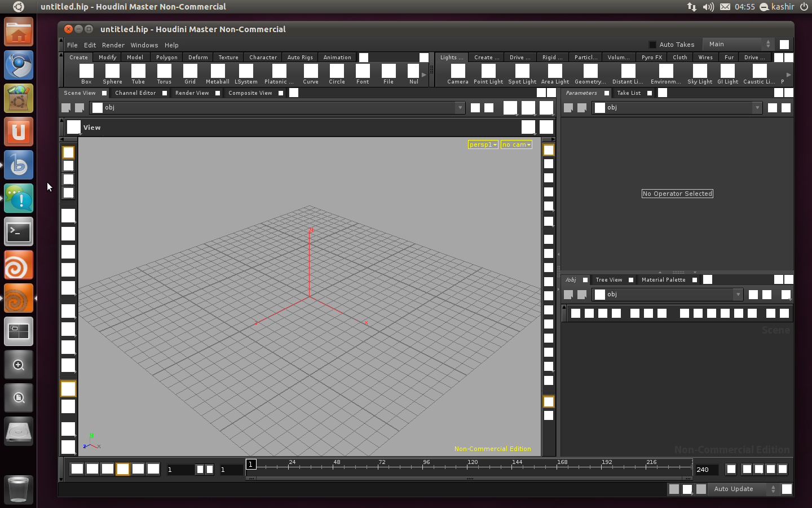Open the Edit menu
Screen dimensions: 812x508
pyautogui.click(x=90, y=45)
